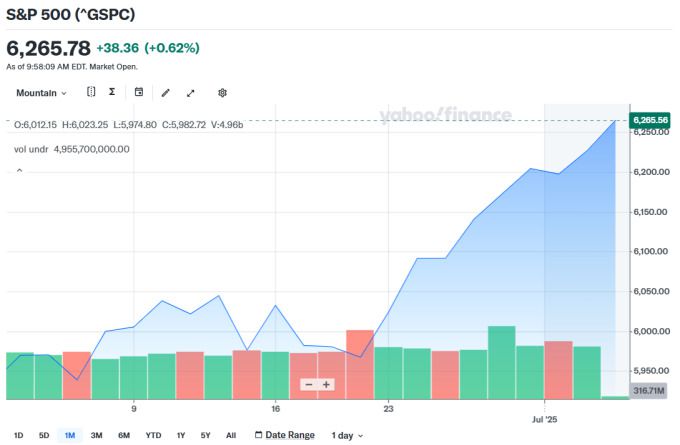The width and height of the screenshot is (680, 445).
Task: Switch to the 1D time range
Action: [18, 435]
